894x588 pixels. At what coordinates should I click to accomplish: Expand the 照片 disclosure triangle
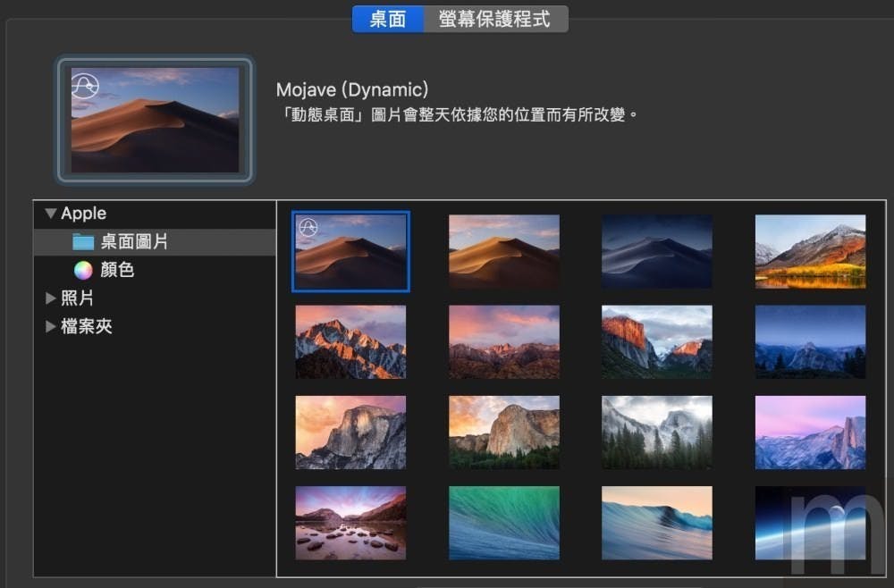click(x=51, y=298)
